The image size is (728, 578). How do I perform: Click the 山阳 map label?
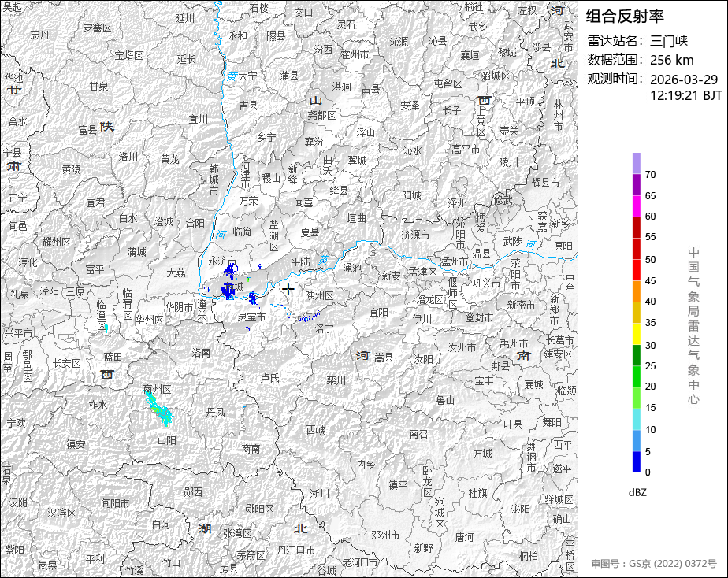(167, 439)
